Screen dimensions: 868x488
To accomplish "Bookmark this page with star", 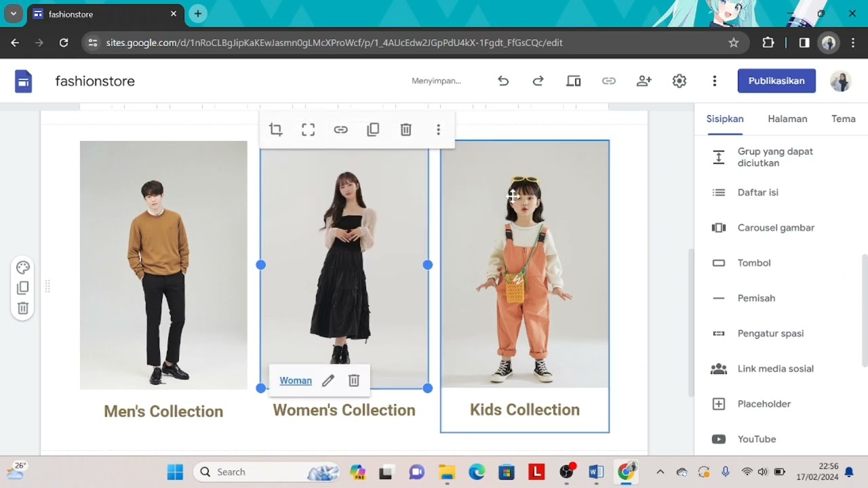I will tap(733, 43).
